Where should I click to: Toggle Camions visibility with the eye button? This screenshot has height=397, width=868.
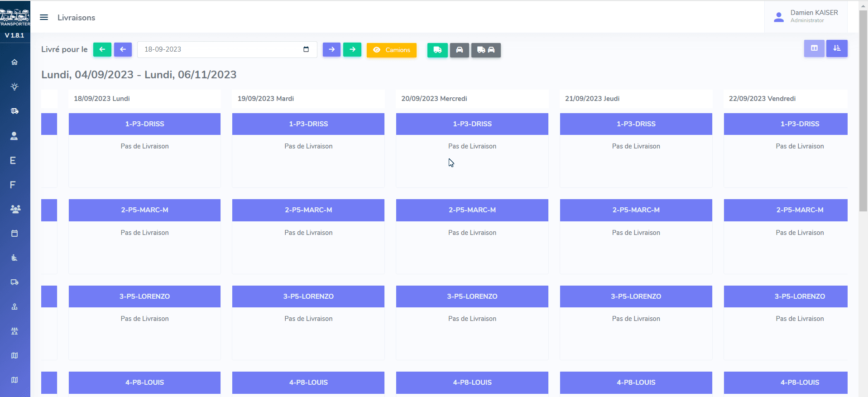pyautogui.click(x=391, y=50)
